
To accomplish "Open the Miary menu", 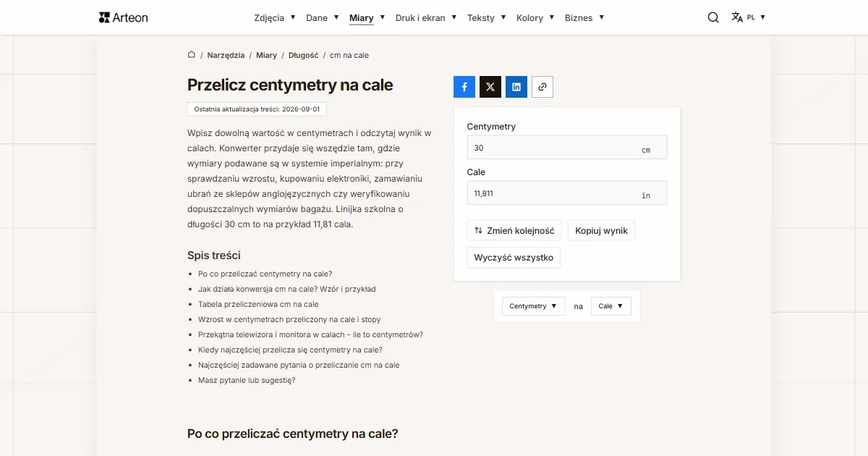I will click(x=367, y=18).
